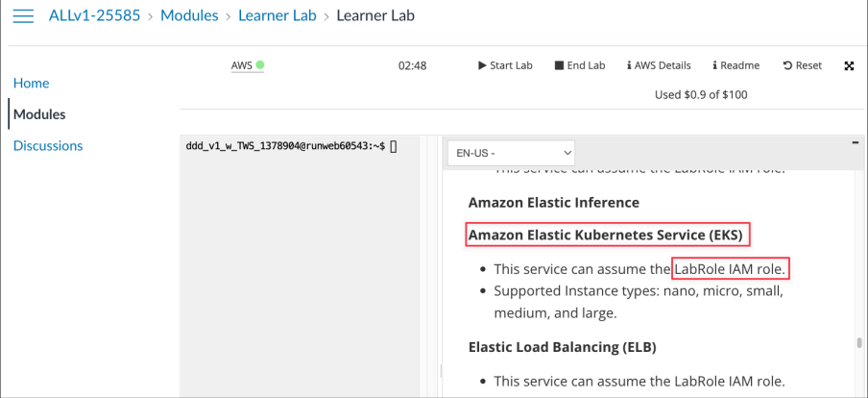The height and width of the screenshot is (398, 868).
Task: Open the hamburger navigation menu
Action: (x=23, y=15)
